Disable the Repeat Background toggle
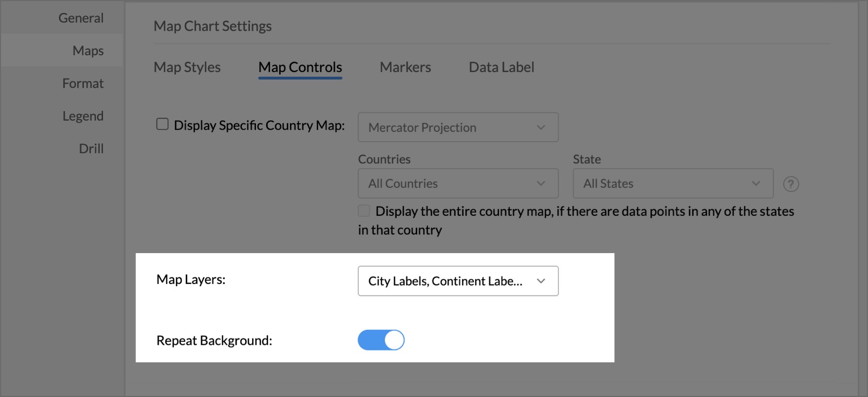This screenshot has height=397, width=868. coord(381,340)
